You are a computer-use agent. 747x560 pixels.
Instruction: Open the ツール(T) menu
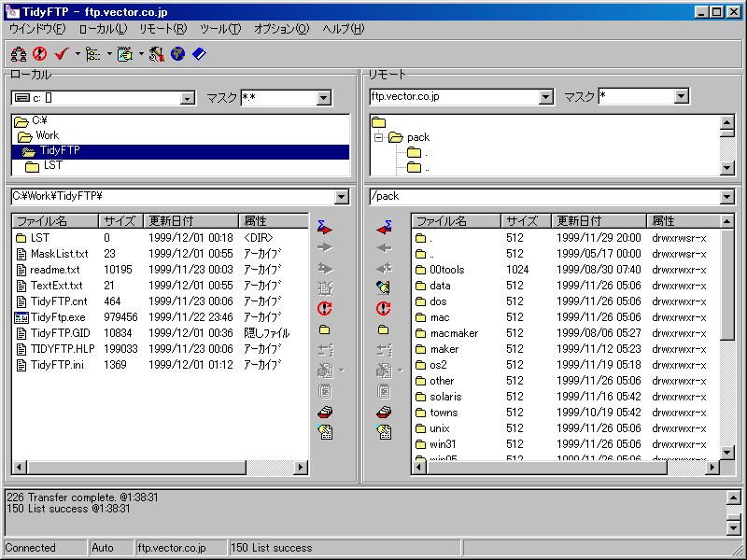(220, 29)
